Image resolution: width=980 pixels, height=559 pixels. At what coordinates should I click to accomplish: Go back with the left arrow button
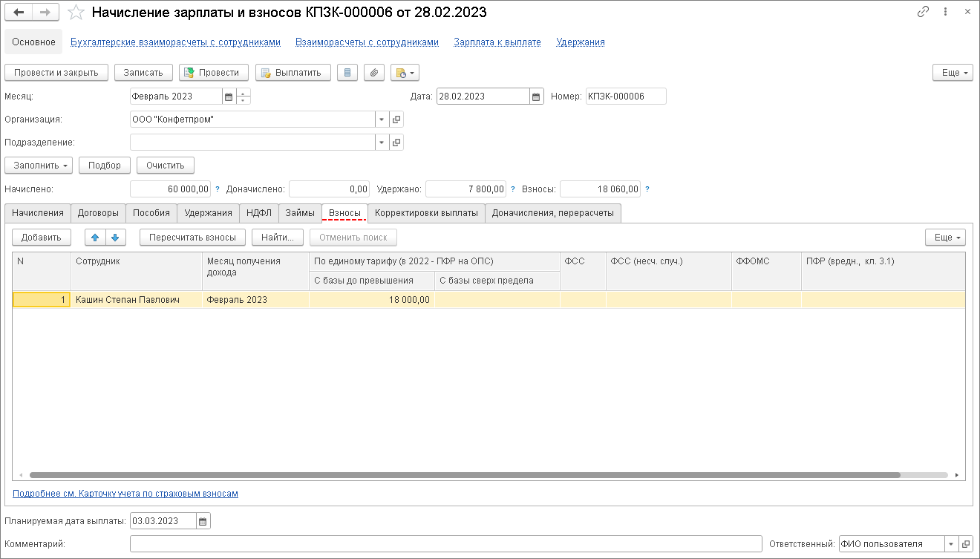[19, 12]
